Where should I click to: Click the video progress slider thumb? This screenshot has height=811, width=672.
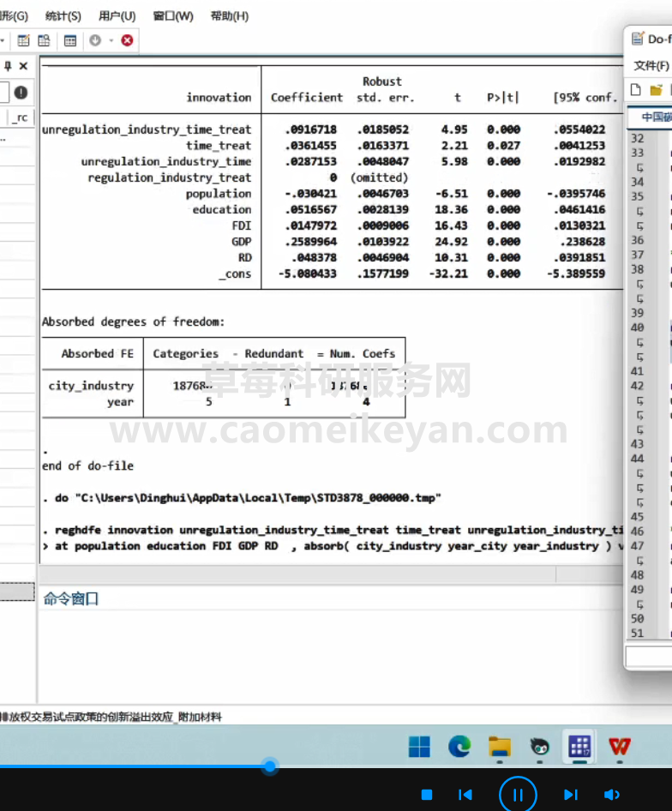point(269,766)
